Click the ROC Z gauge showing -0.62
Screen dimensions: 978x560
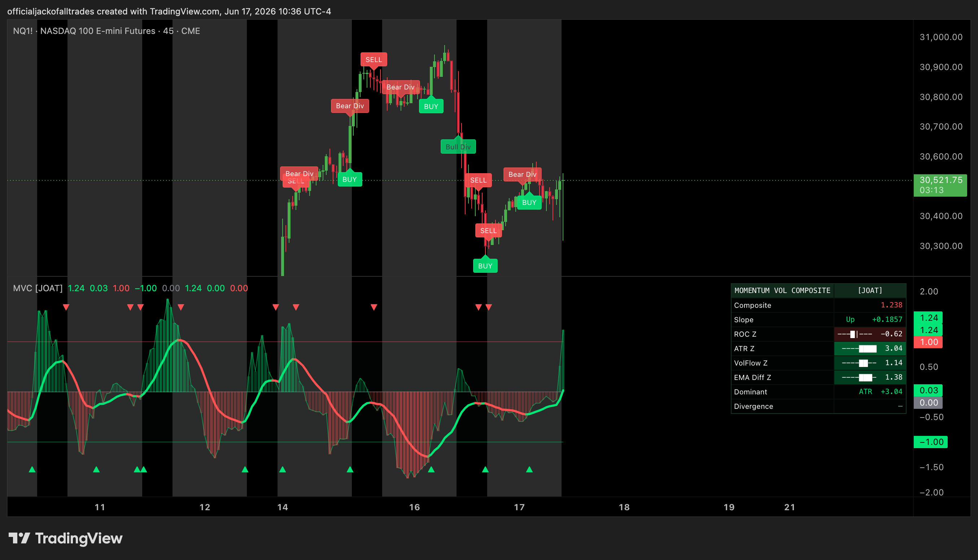coord(870,334)
